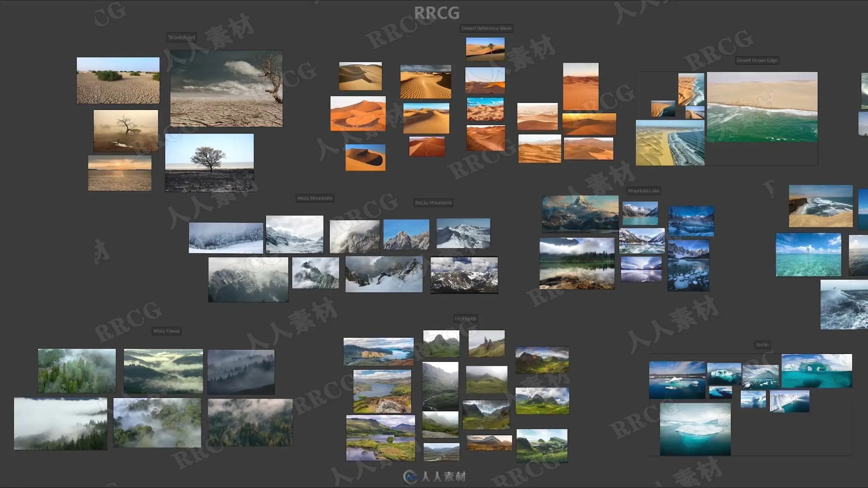The height and width of the screenshot is (488, 868).
Task: Select the fog-filled valley layered hills image
Action: [x=163, y=371]
